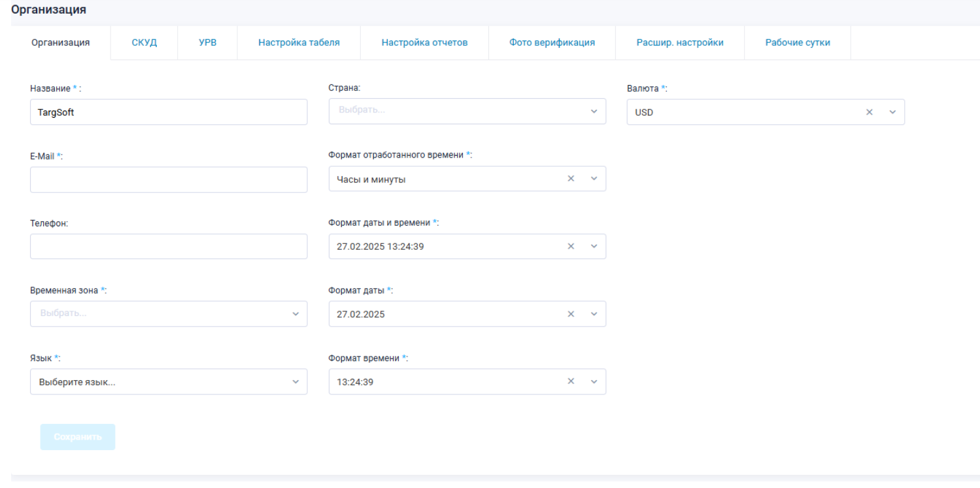Image resolution: width=980 pixels, height=488 pixels.
Task: Clear the worked time format value
Action: (x=571, y=179)
